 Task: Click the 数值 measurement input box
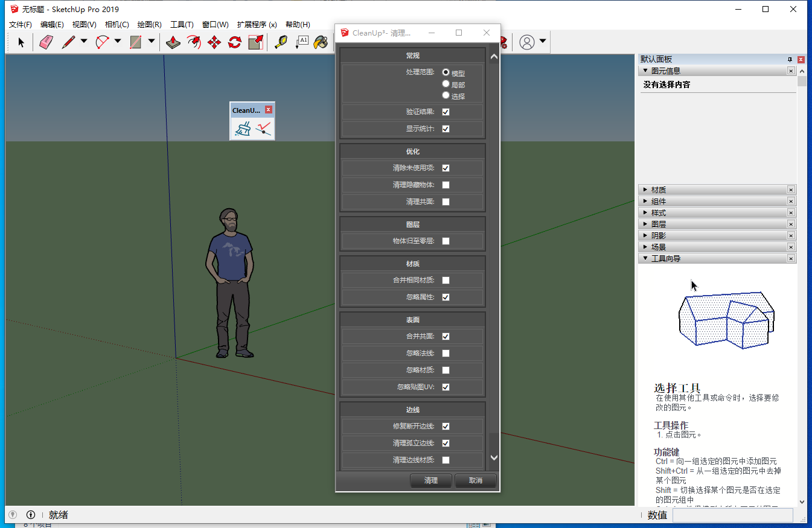click(732, 515)
